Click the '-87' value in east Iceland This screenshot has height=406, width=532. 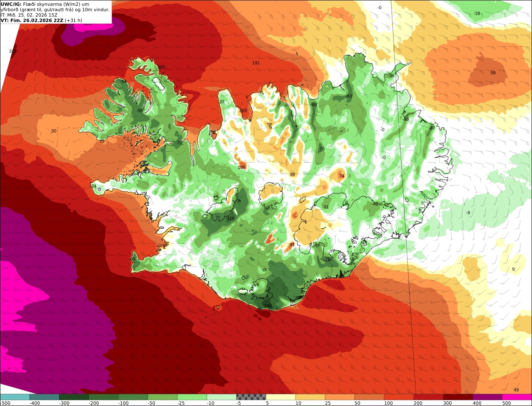click(x=432, y=128)
